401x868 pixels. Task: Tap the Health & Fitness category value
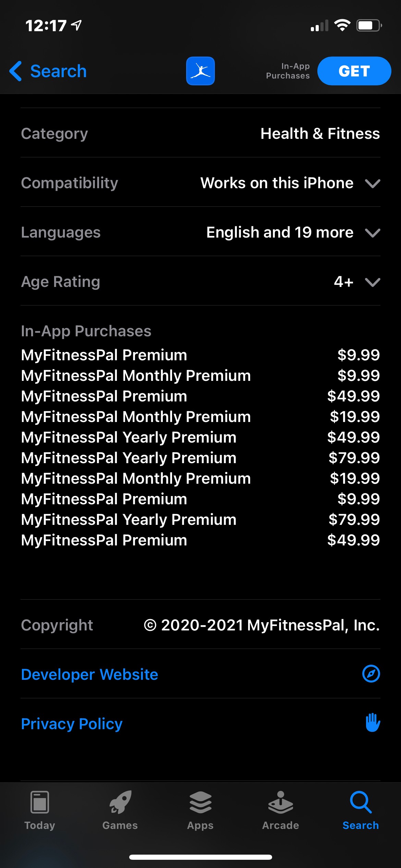tap(320, 134)
